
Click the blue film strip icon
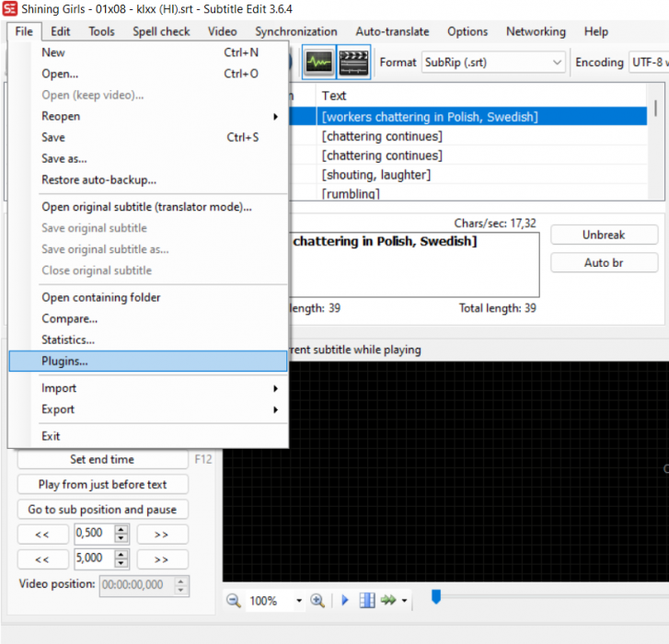pyautogui.click(x=367, y=601)
